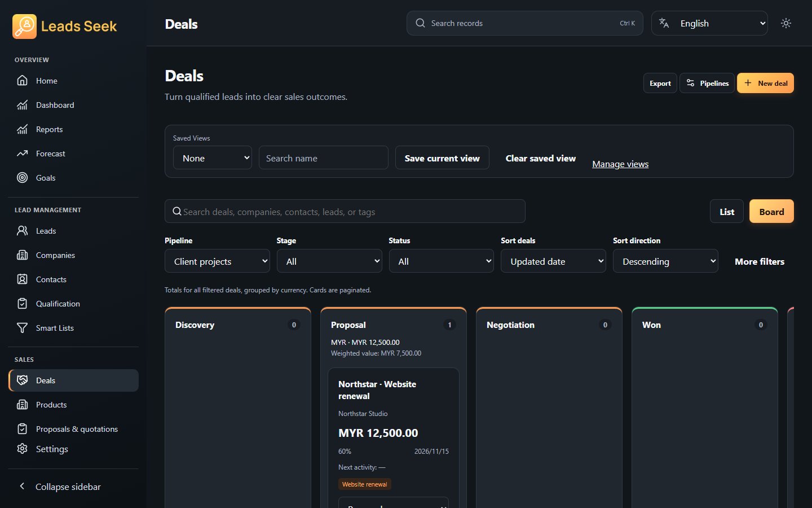Click the Forecast trend arrow icon

click(22, 154)
